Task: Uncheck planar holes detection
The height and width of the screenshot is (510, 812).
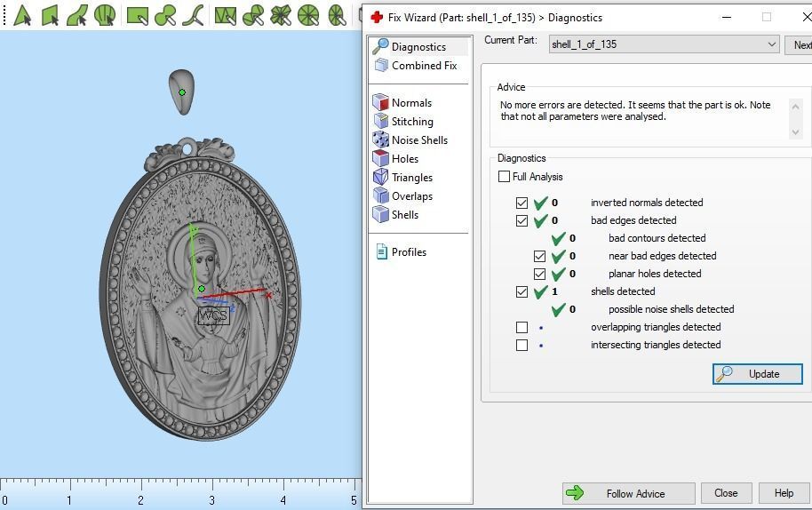Action: (539, 274)
